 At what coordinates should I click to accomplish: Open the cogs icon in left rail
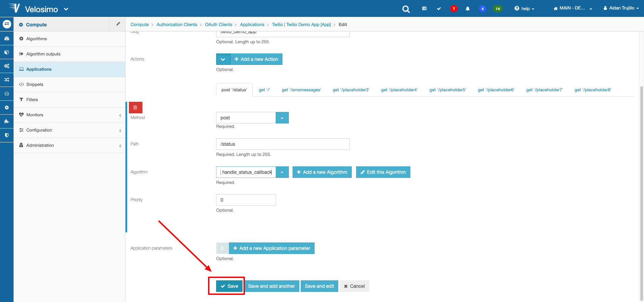click(7, 66)
